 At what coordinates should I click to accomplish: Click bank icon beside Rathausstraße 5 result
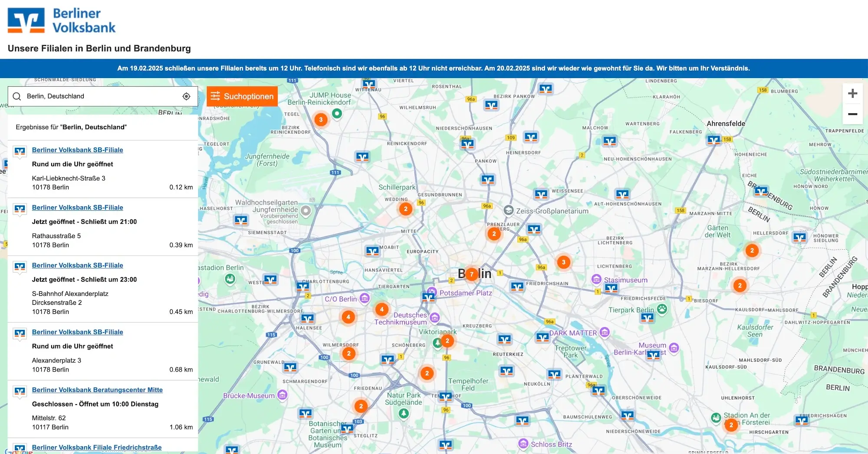[20, 209]
